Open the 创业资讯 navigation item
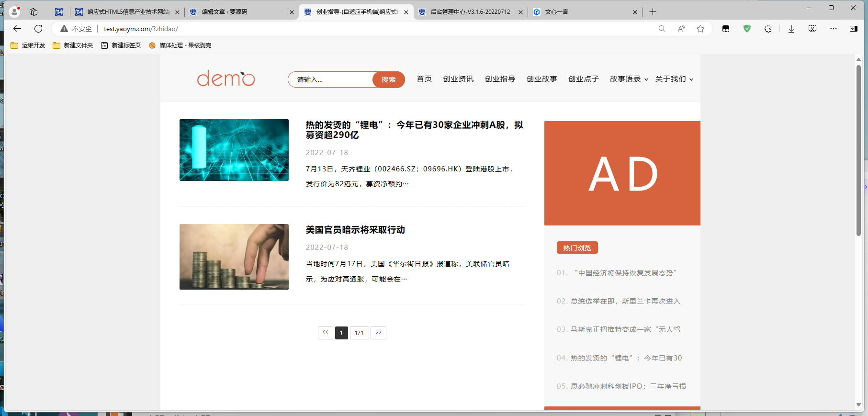The image size is (868, 416). (458, 79)
